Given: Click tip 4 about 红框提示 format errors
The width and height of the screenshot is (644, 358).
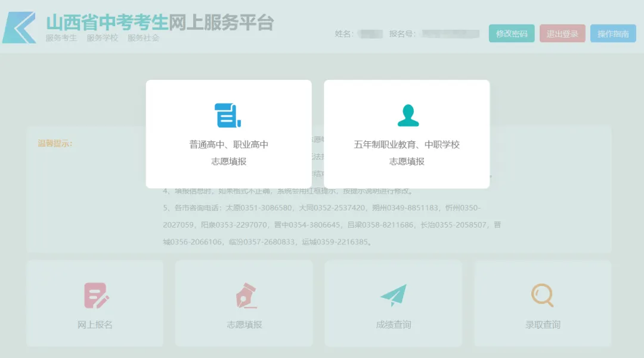Looking at the screenshot, I should click(x=289, y=191).
